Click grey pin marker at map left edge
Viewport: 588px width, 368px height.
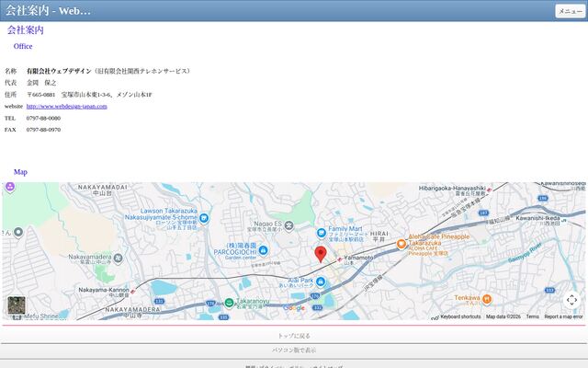click(x=18, y=233)
